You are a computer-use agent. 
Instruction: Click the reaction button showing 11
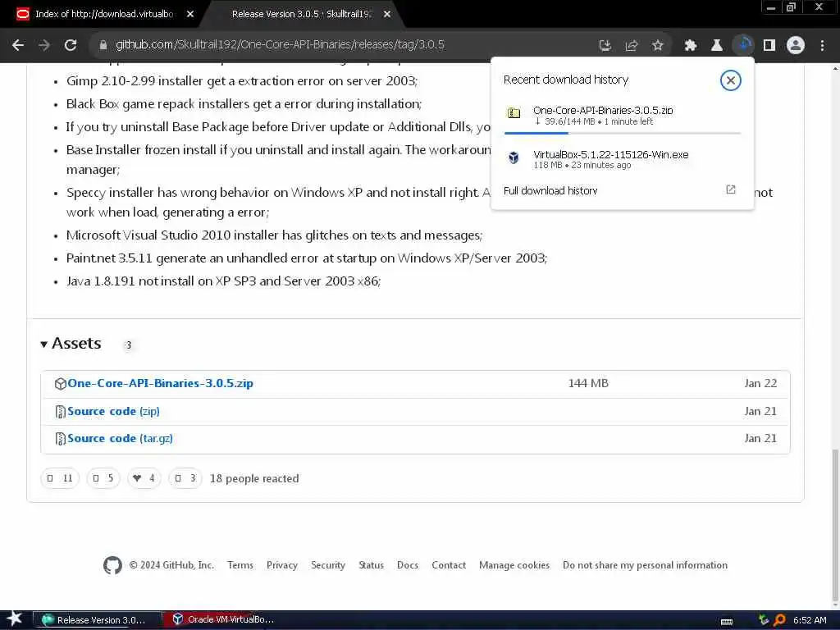[60, 478]
